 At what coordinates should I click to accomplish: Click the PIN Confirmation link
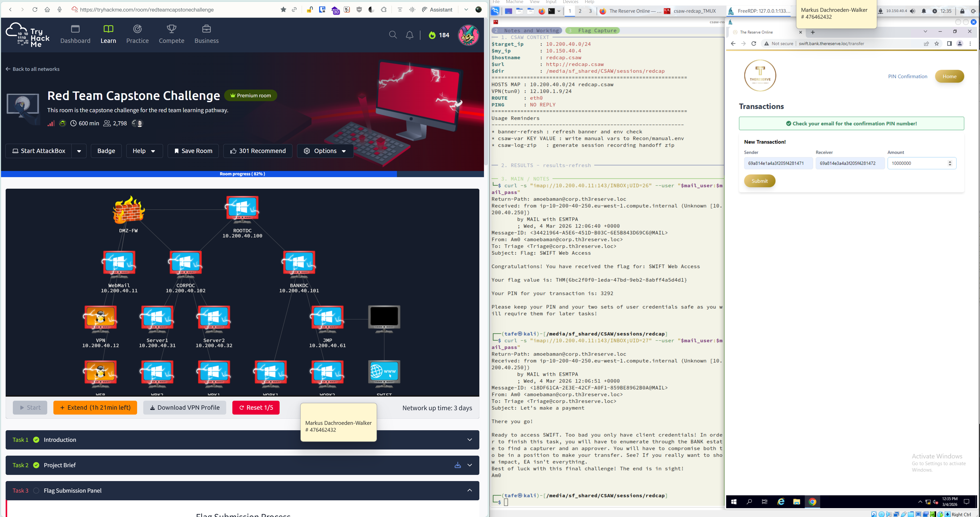pyautogui.click(x=907, y=76)
